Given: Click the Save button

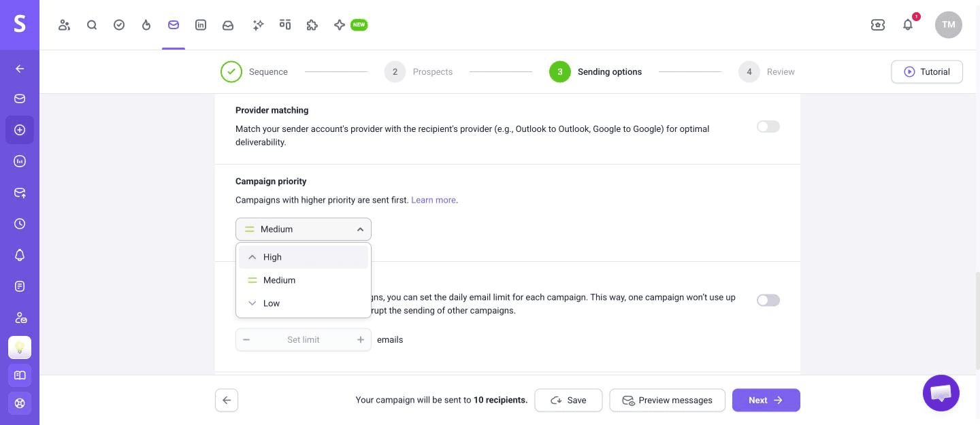Looking at the screenshot, I should [568, 400].
